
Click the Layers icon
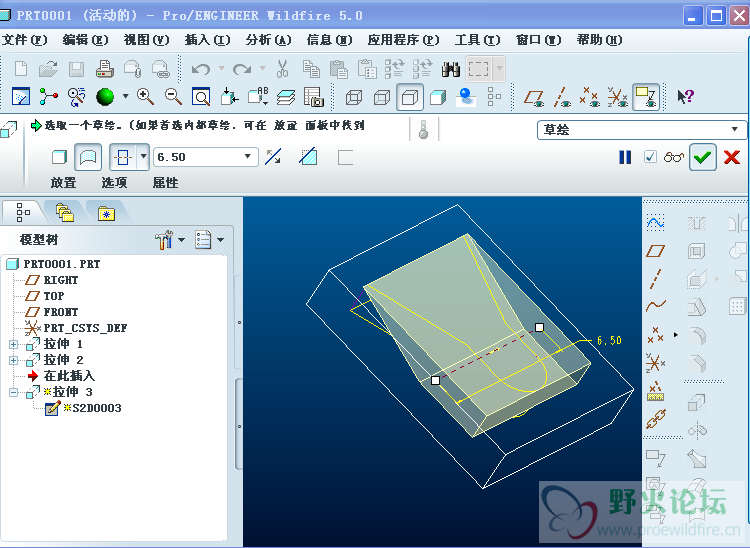point(286,97)
